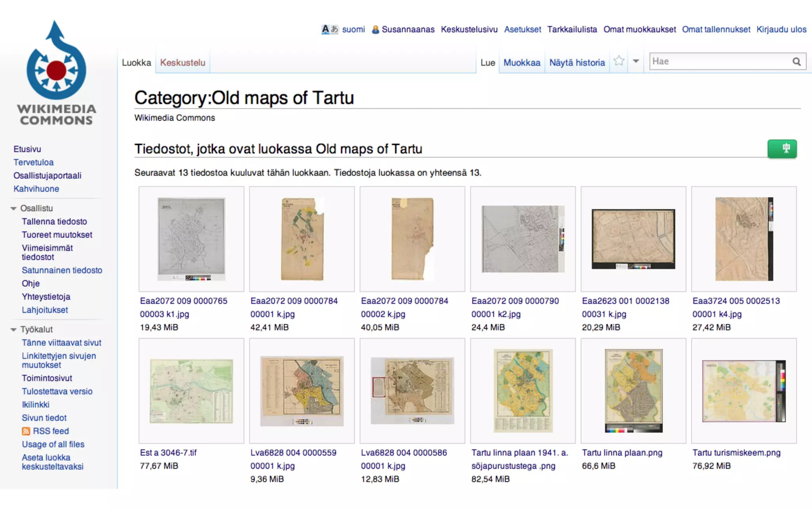Screen dimensions: 812x508
Task: Collapse the Työkalut sidebar section
Action: click(x=13, y=329)
